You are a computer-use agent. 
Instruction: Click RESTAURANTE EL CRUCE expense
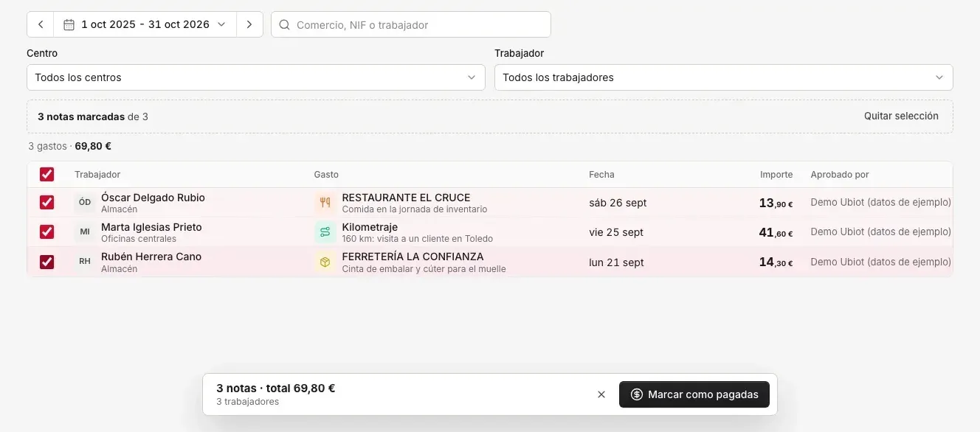point(406,198)
